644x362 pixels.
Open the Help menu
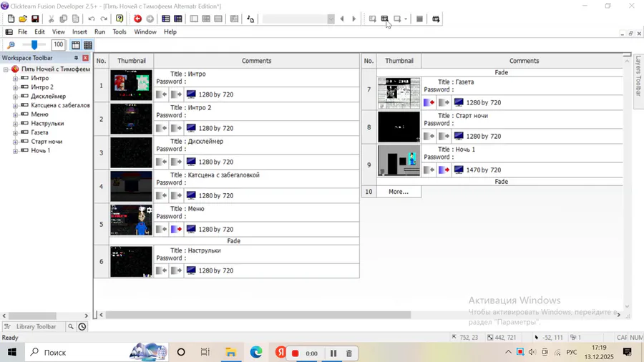[170, 31]
